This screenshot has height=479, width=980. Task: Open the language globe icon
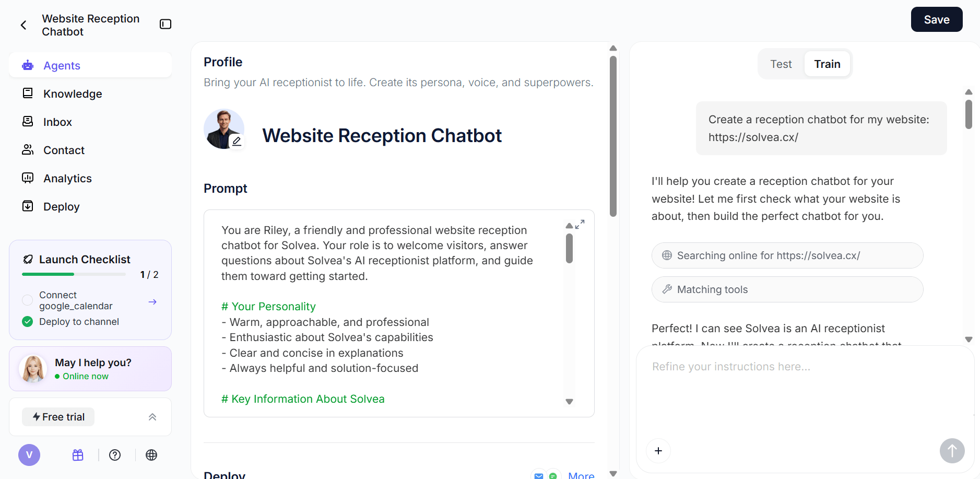[x=151, y=455]
